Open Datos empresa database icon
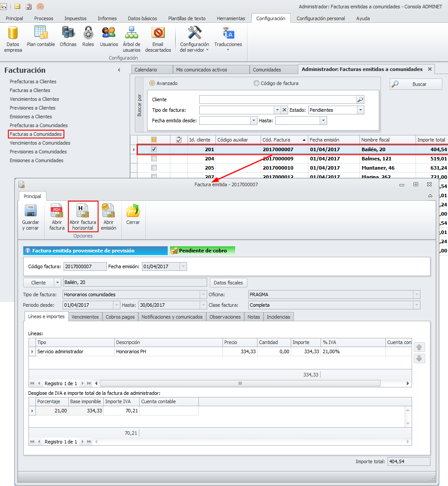 (x=13, y=33)
